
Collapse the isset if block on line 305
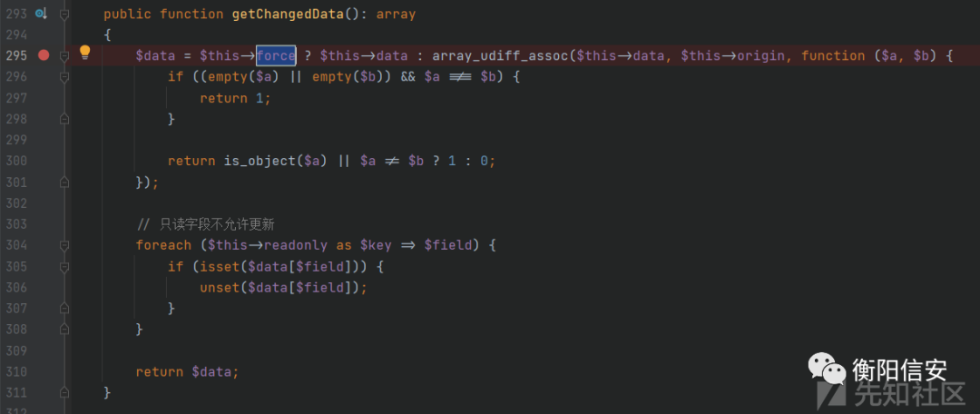pos(64,266)
